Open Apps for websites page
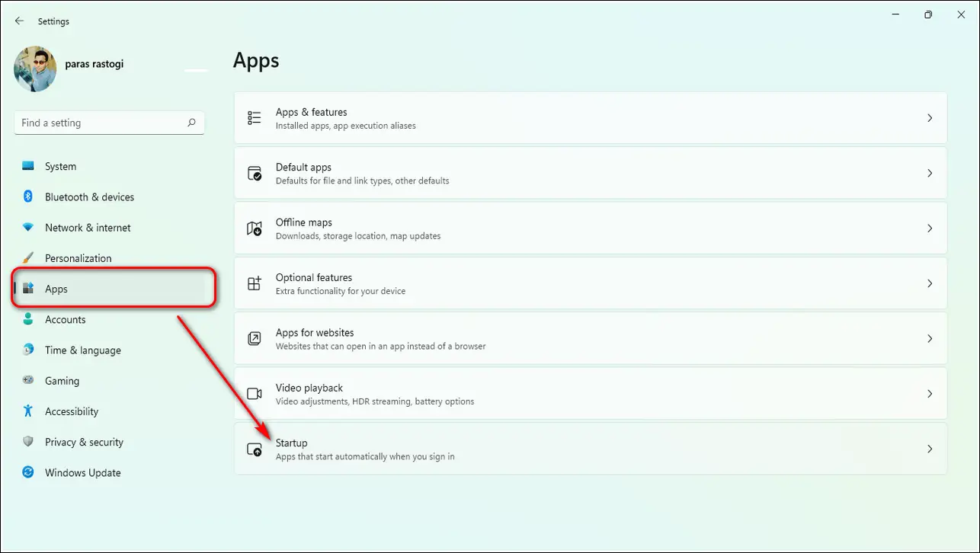This screenshot has height=553, width=980. [591, 338]
